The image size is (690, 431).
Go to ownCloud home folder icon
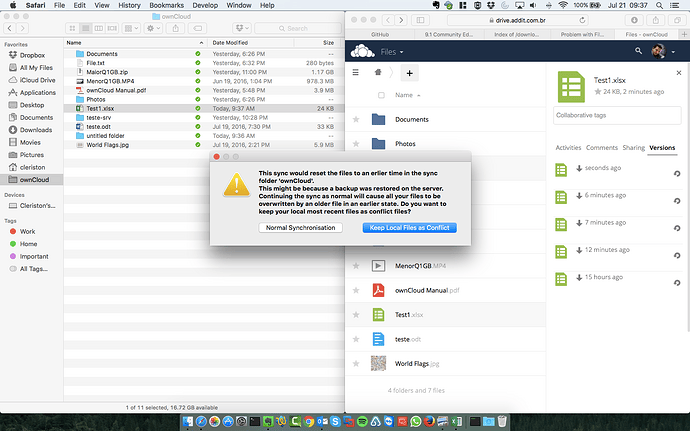376,73
